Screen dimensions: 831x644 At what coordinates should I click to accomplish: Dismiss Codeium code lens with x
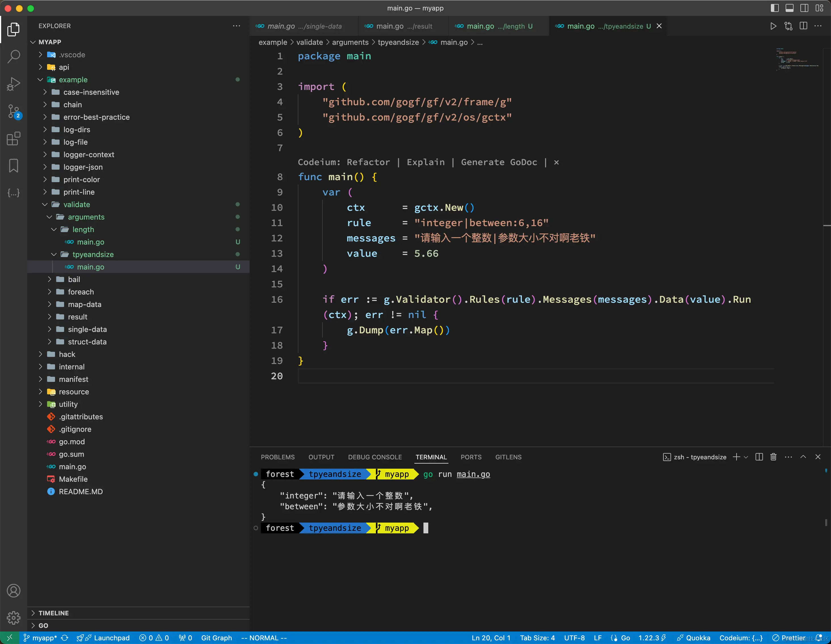pyautogui.click(x=556, y=163)
